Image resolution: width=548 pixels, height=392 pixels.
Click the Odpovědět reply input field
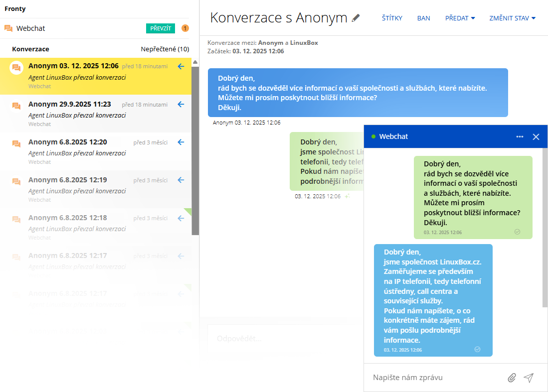[284, 339]
